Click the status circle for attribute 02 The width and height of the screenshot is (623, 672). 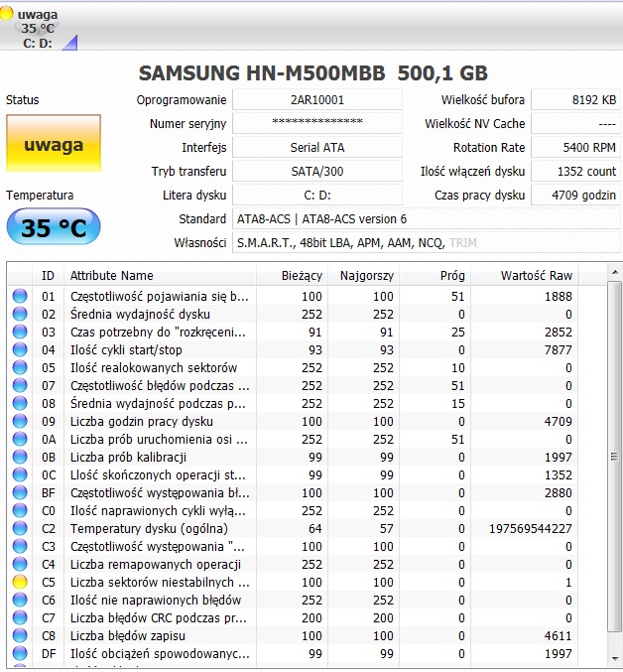(x=20, y=314)
